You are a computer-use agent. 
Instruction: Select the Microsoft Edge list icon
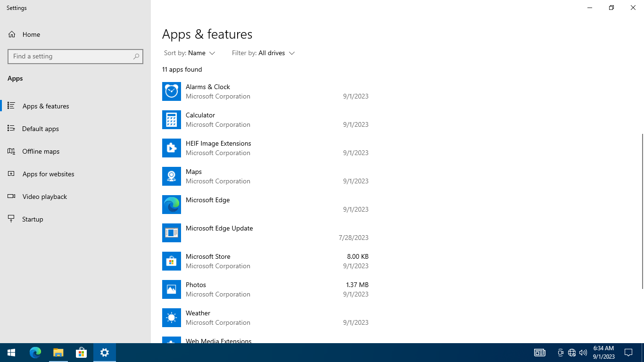[x=172, y=205]
